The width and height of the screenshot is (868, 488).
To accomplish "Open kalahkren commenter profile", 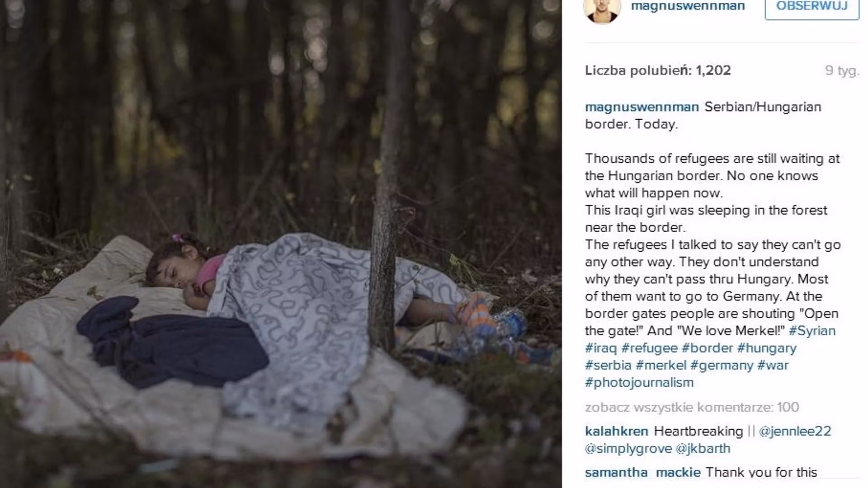I will (617, 431).
